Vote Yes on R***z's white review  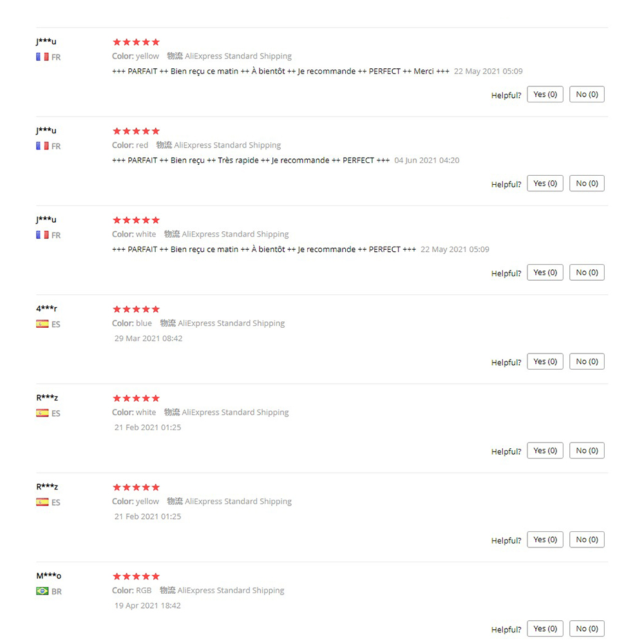(x=545, y=451)
